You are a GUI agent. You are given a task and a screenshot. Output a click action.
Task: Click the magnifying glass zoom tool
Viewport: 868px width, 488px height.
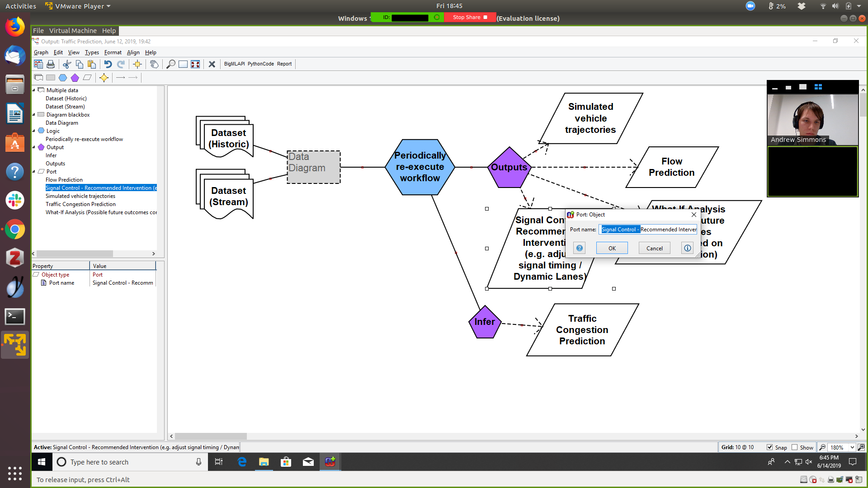170,64
